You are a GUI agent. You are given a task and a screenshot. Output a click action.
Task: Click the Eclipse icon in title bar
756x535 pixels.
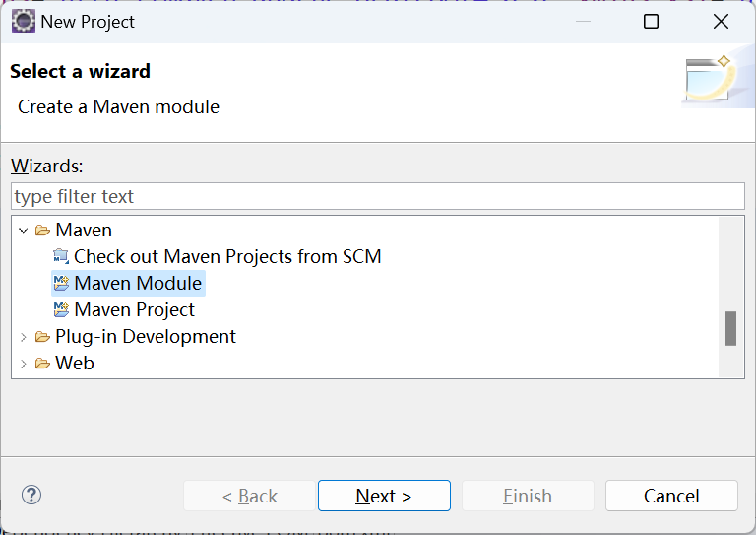24,22
